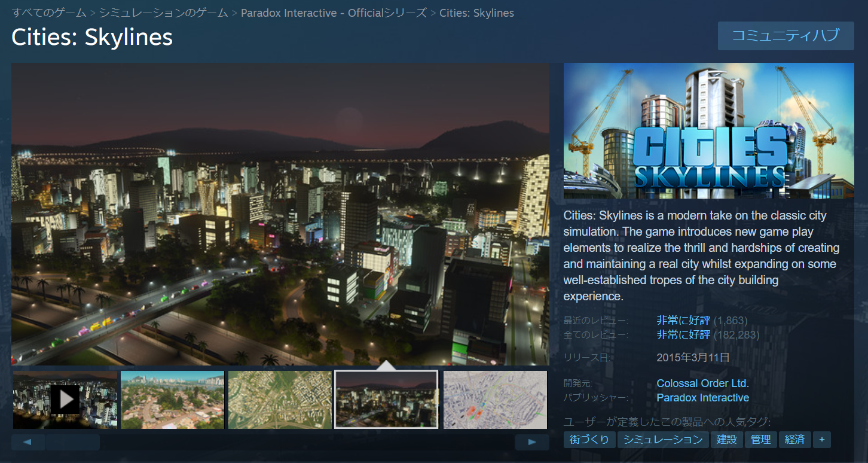Go to すべてのゲーム breadcrumb
Image resolution: width=868 pixels, height=463 pixels.
(x=49, y=13)
